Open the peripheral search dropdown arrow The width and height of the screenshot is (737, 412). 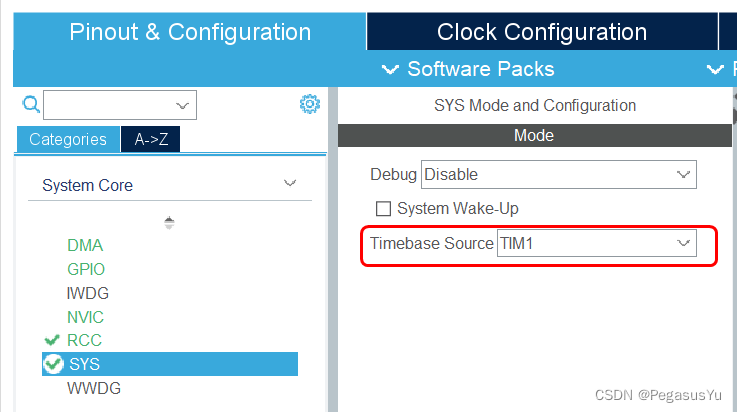coord(183,104)
